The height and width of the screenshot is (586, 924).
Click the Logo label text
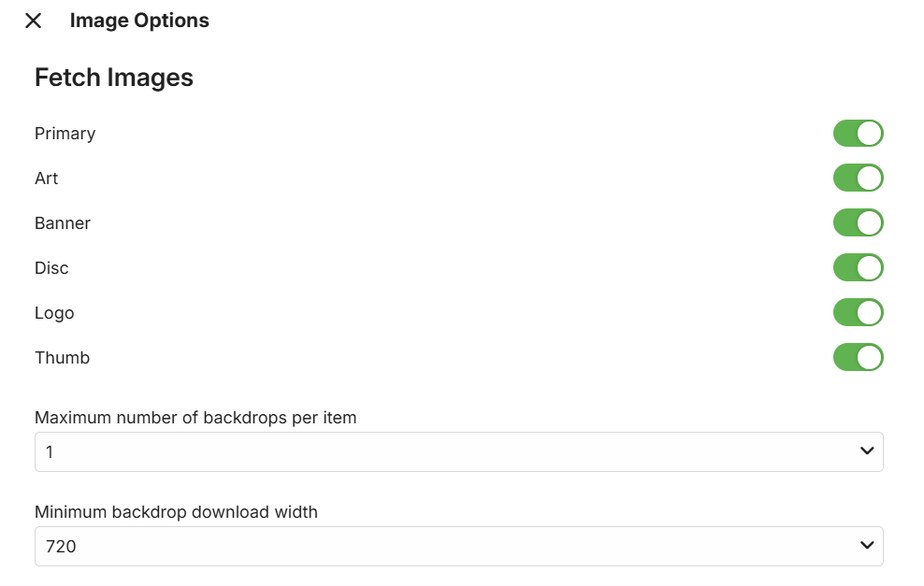coord(54,313)
